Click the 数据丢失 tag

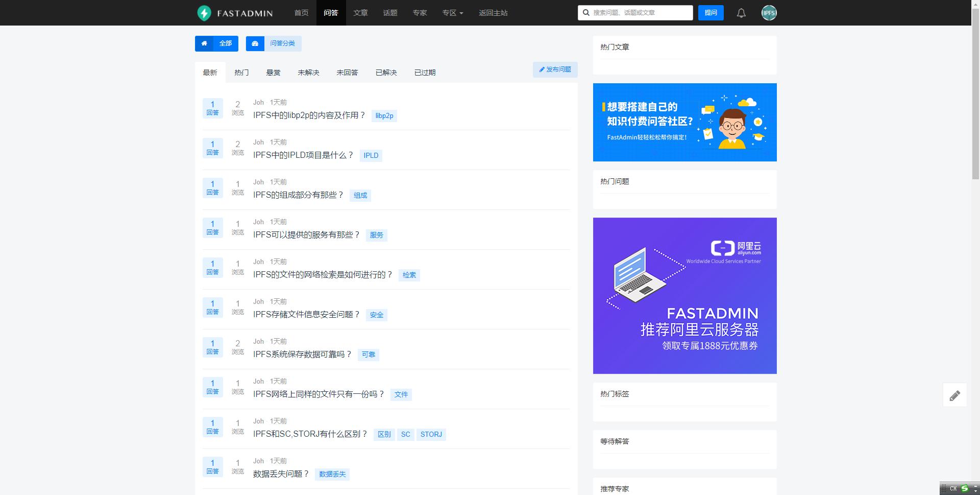[x=332, y=475]
